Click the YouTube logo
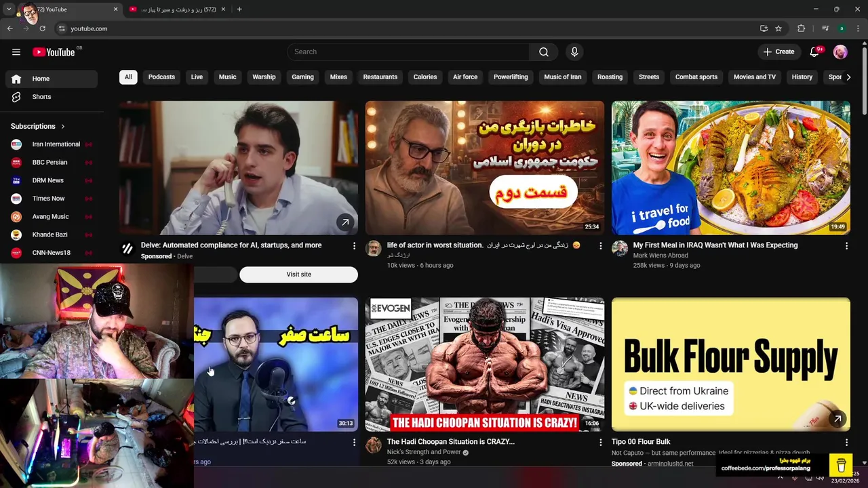The height and width of the screenshot is (488, 868). tap(54, 52)
